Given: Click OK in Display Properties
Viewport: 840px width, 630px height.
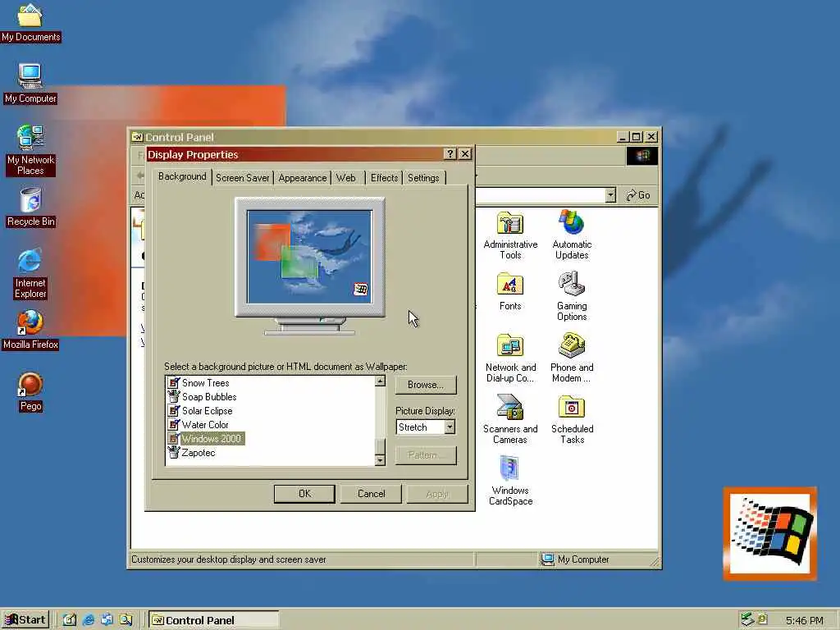Looking at the screenshot, I should [x=304, y=494].
